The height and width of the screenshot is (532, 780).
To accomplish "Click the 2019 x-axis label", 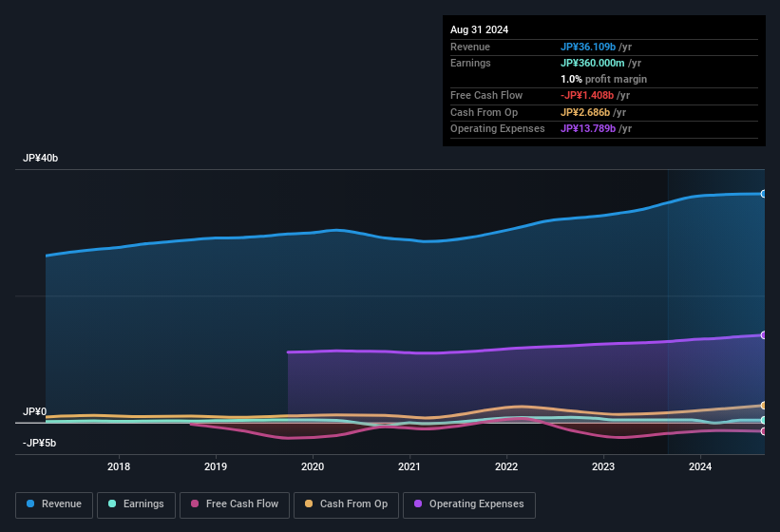I will (216, 466).
